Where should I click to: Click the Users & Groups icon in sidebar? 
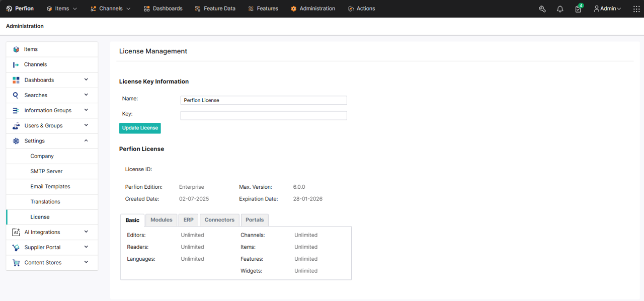click(x=16, y=126)
